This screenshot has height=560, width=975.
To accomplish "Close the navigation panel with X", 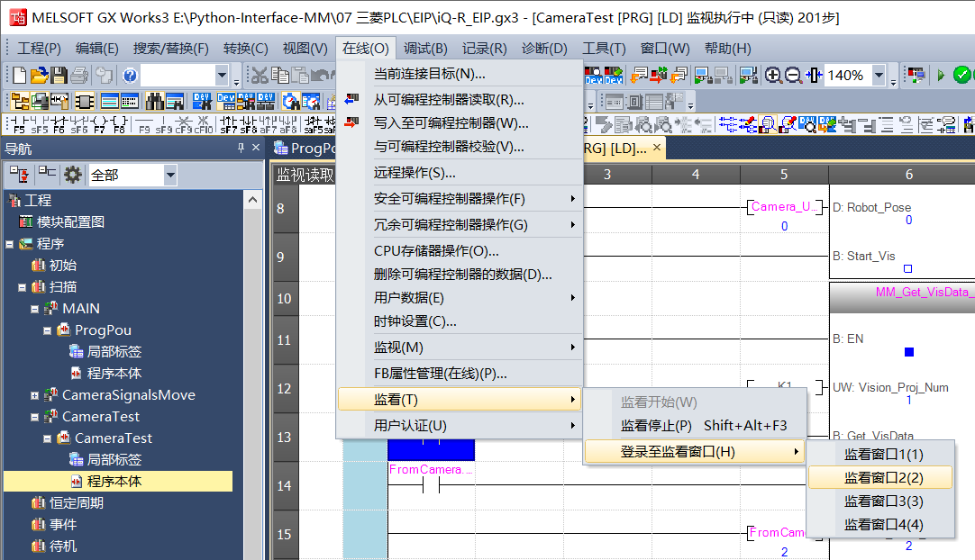I will [256, 148].
